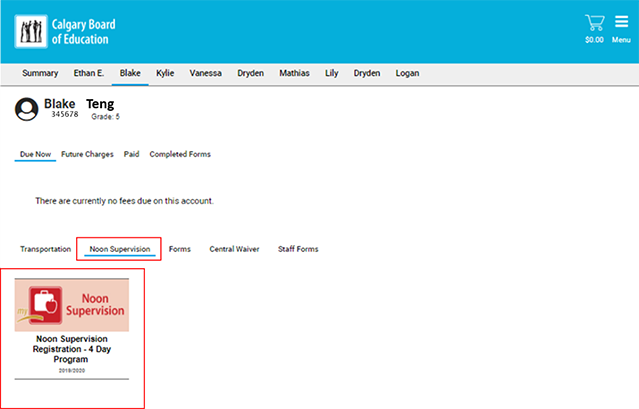
Task: Open the Logan student tab
Action: (x=407, y=73)
